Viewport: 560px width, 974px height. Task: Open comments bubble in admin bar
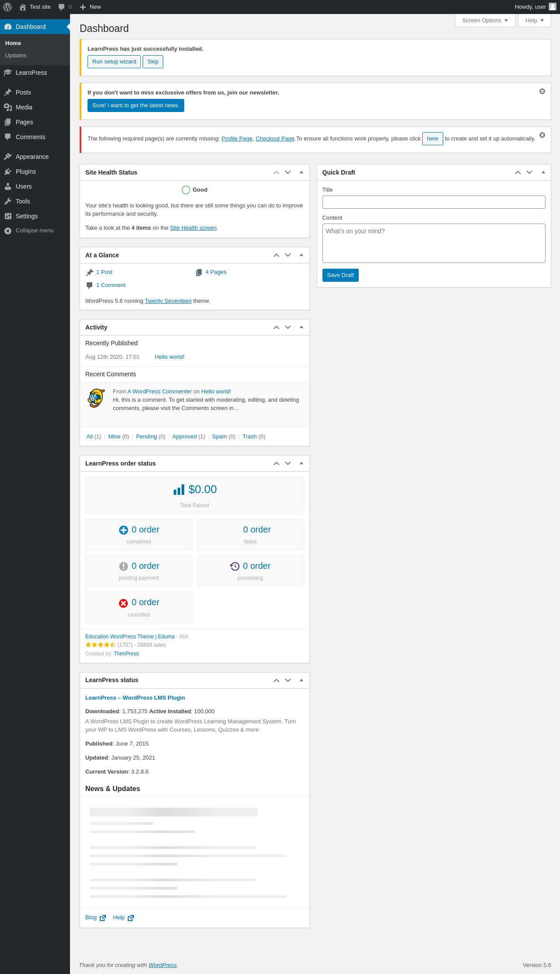pyautogui.click(x=62, y=7)
